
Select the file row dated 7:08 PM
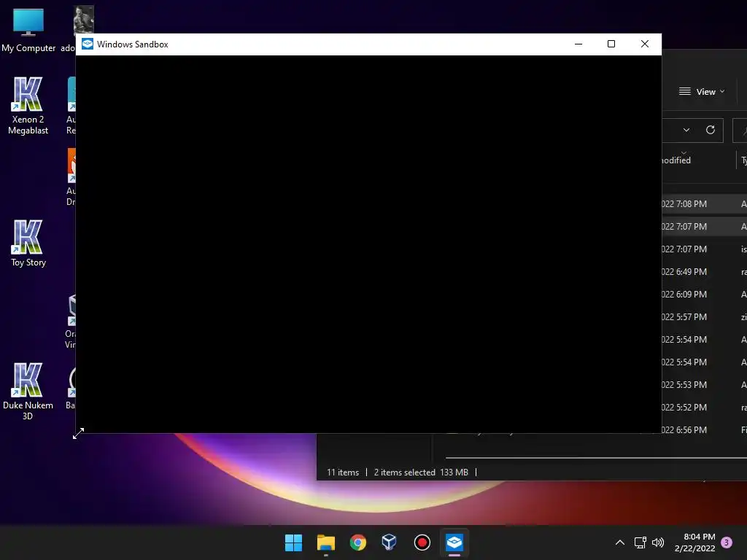tap(704, 204)
